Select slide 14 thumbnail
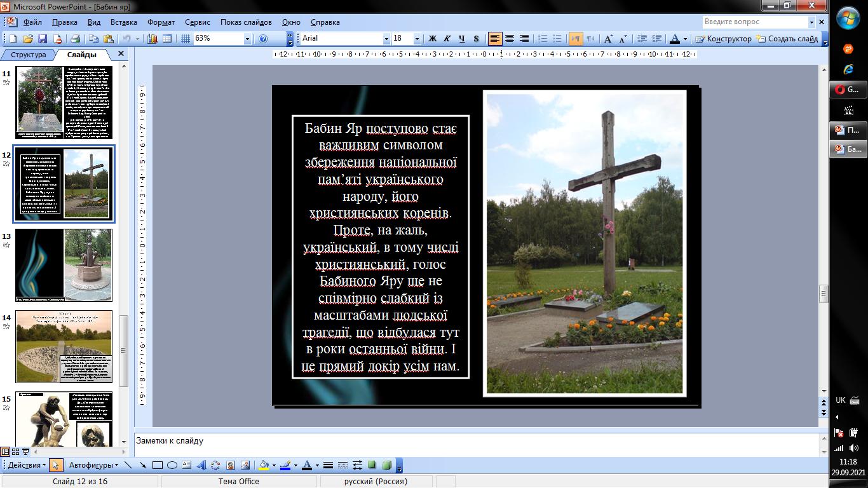The height and width of the screenshot is (488, 868). [64, 346]
